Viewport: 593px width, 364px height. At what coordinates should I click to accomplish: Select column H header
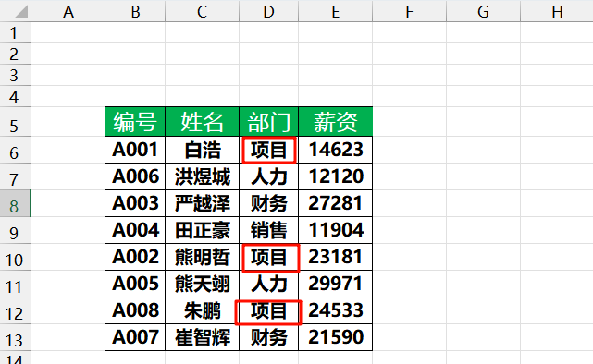click(x=557, y=11)
